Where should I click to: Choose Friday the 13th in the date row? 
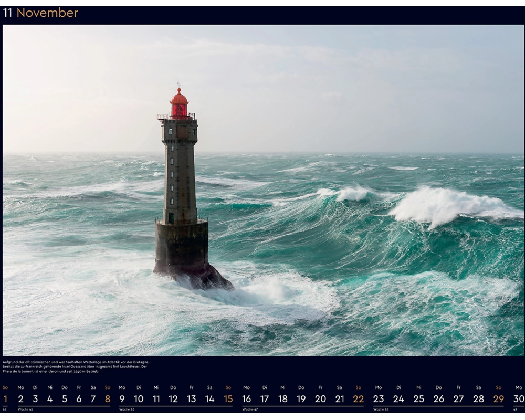tap(192, 399)
